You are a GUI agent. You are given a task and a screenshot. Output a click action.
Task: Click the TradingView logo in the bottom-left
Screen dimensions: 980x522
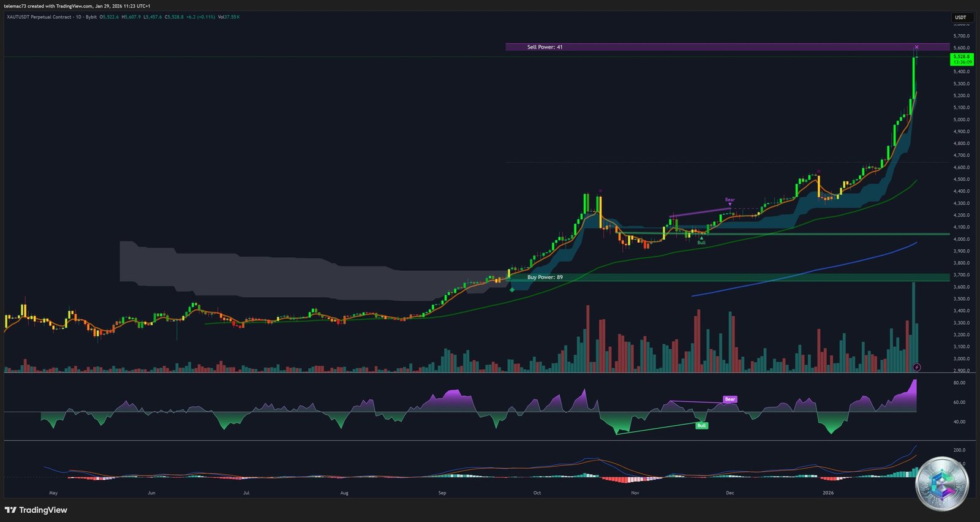36,510
